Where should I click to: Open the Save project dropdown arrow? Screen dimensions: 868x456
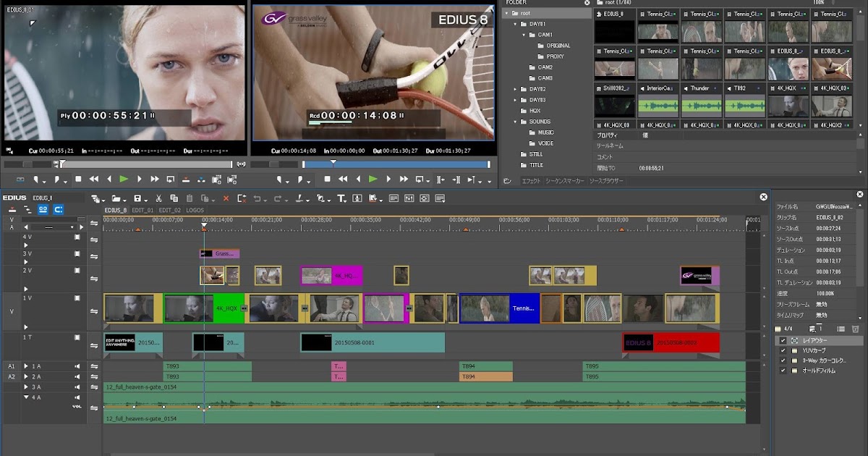(x=145, y=200)
